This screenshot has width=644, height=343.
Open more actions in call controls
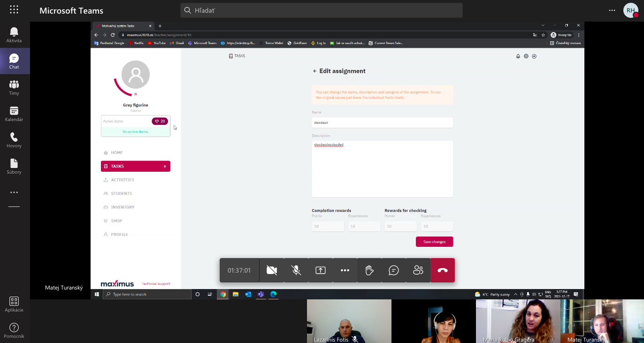pos(345,270)
